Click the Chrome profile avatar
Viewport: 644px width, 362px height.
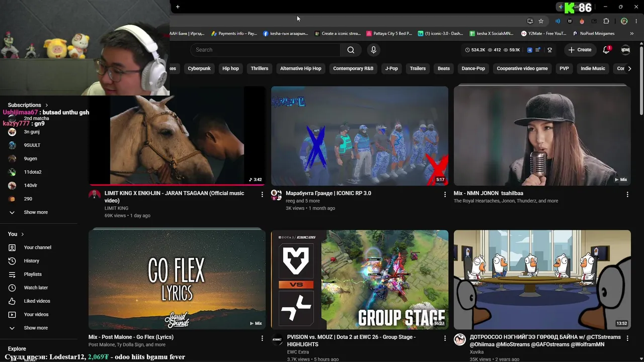click(x=624, y=21)
